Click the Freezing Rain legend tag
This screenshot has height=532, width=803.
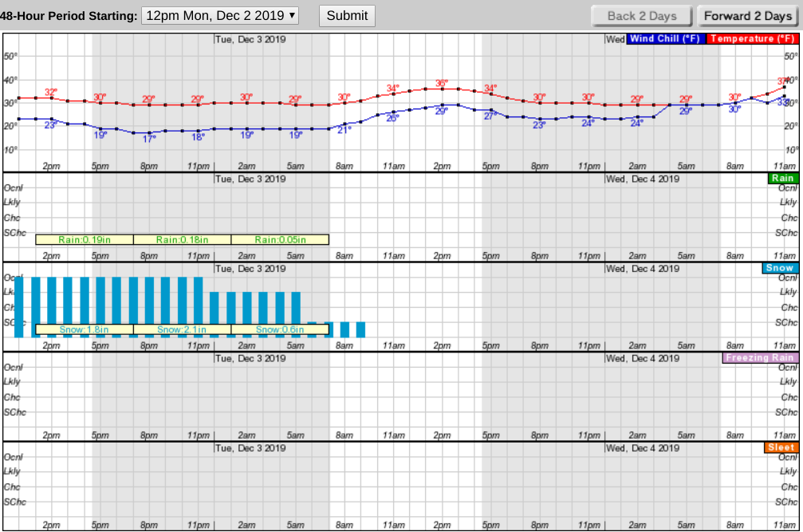coord(760,358)
